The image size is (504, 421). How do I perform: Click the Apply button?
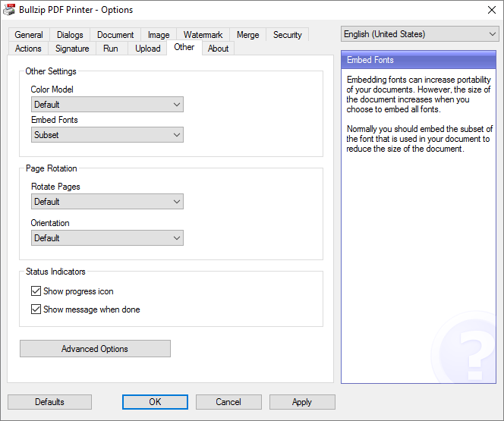click(x=302, y=402)
